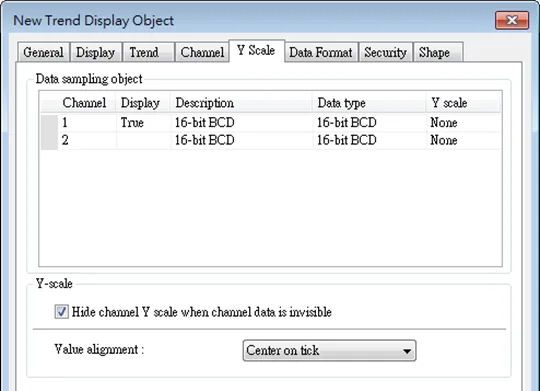Close the New Trend Display Object dialog
The height and width of the screenshot is (391, 540).
click(x=512, y=20)
